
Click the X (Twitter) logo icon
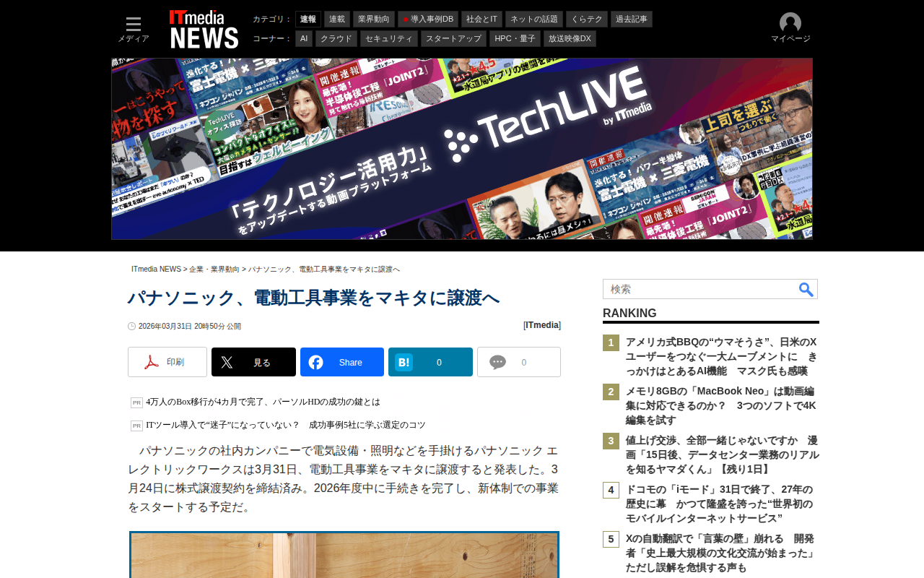point(227,362)
